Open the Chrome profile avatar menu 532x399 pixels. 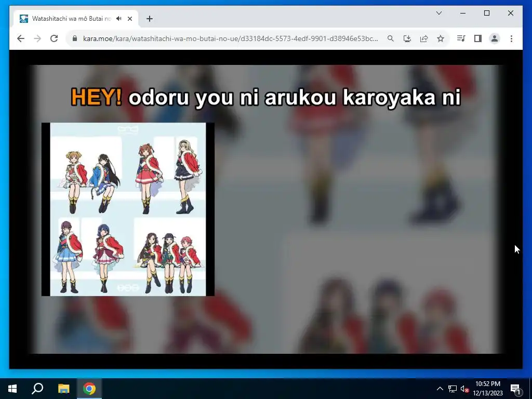tap(495, 38)
